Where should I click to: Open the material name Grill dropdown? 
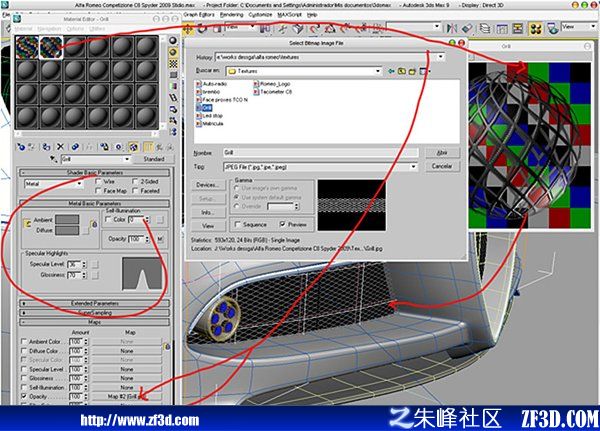tap(127, 159)
